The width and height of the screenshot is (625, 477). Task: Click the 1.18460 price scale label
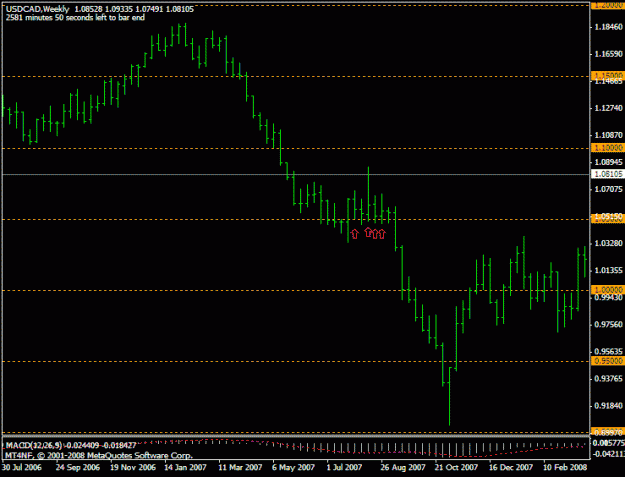click(x=608, y=27)
